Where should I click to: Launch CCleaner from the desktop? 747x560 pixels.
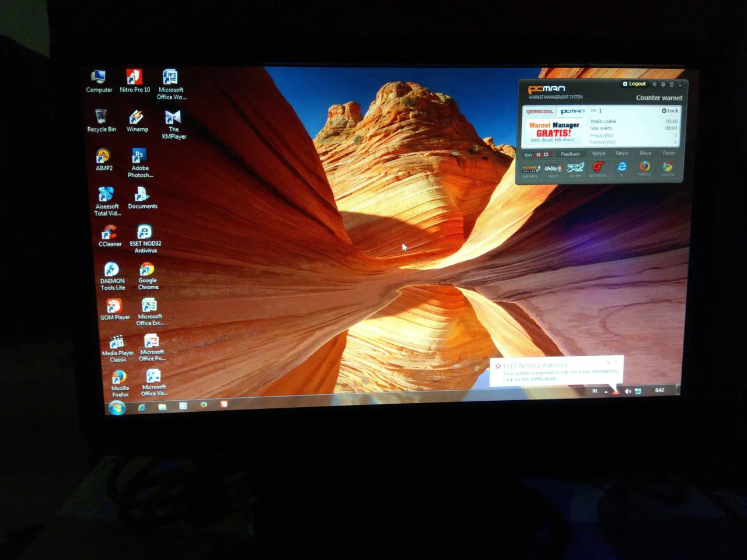110,236
